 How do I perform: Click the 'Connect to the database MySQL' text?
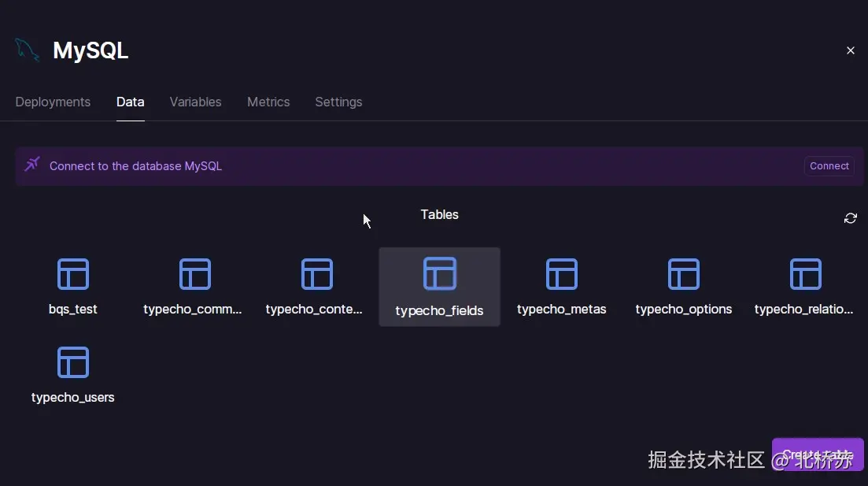pyautogui.click(x=135, y=166)
